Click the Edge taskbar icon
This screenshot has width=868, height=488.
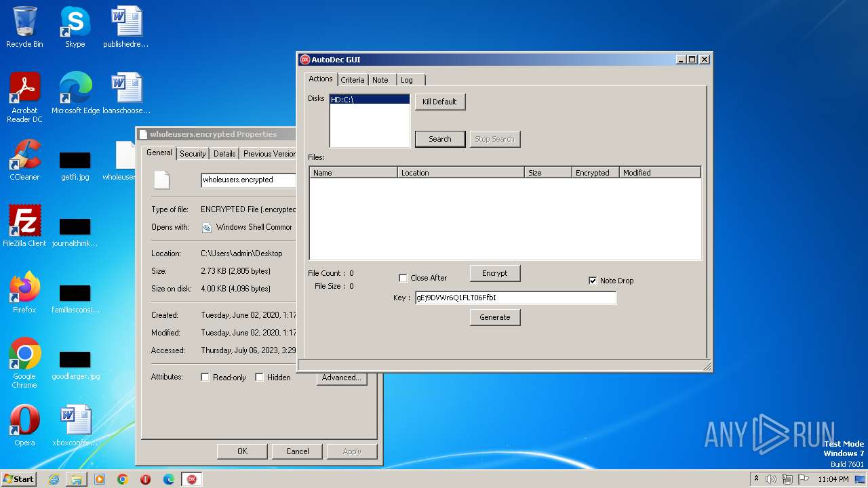pos(169,479)
